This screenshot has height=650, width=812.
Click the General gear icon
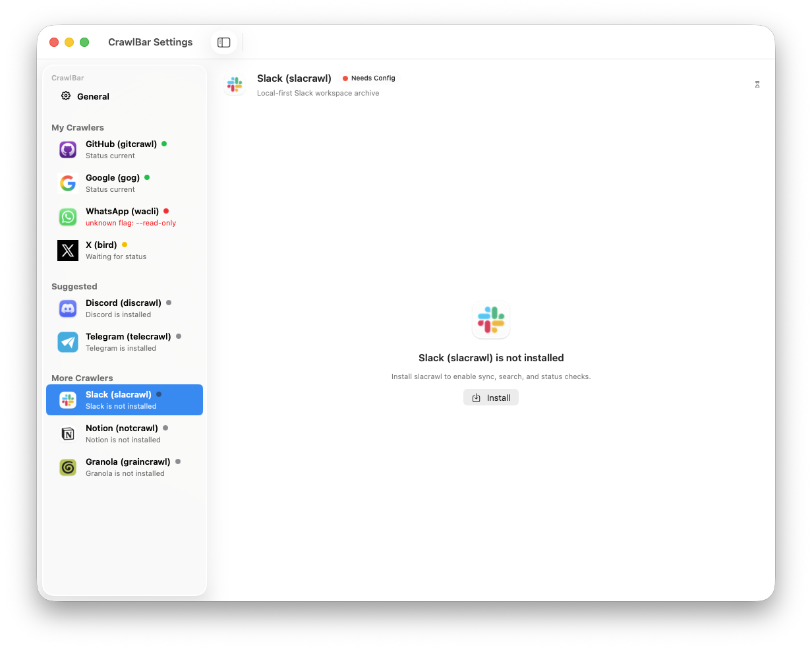[66, 96]
